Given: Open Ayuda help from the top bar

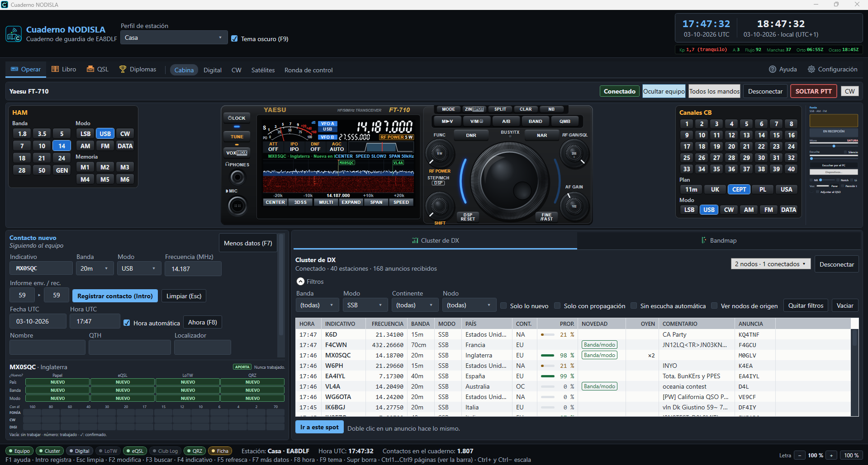Looking at the screenshot, I should tap(783, 69).
